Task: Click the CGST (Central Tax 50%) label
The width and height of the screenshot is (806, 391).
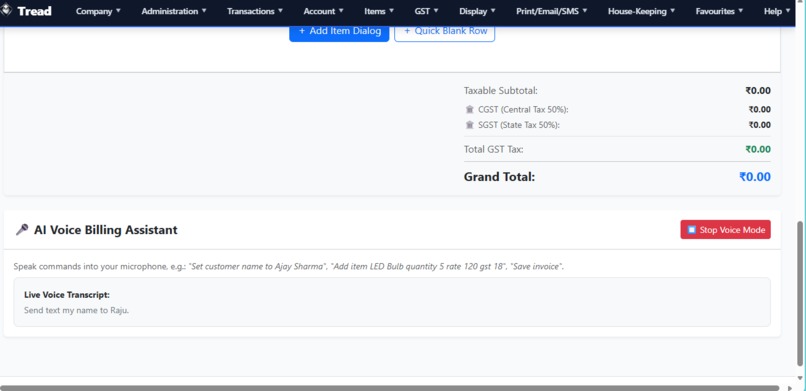Action: point(523,109)
